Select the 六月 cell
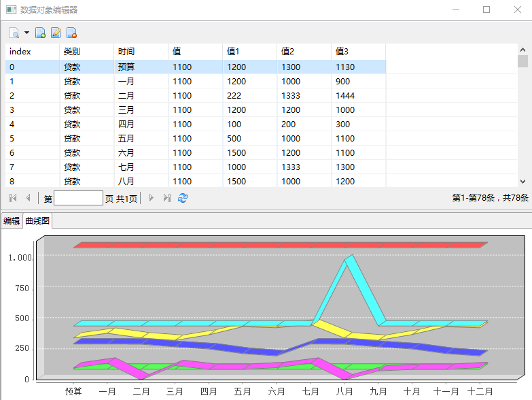 [141, 153]
